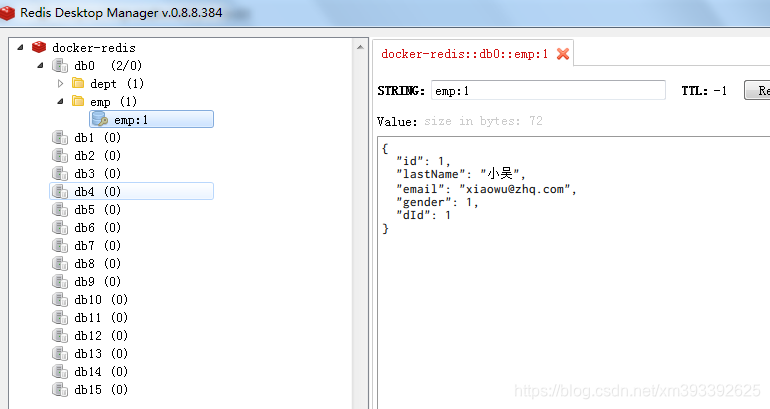Screen dimensions: 770x409
Task: Click the db8 database icon
Action: (x=59, y=264)
